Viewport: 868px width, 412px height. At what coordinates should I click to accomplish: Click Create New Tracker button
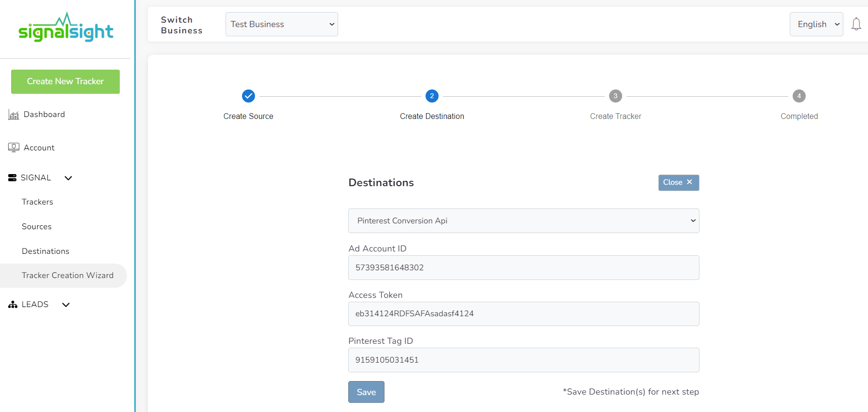pyautogui.click(x=65, y=82)
